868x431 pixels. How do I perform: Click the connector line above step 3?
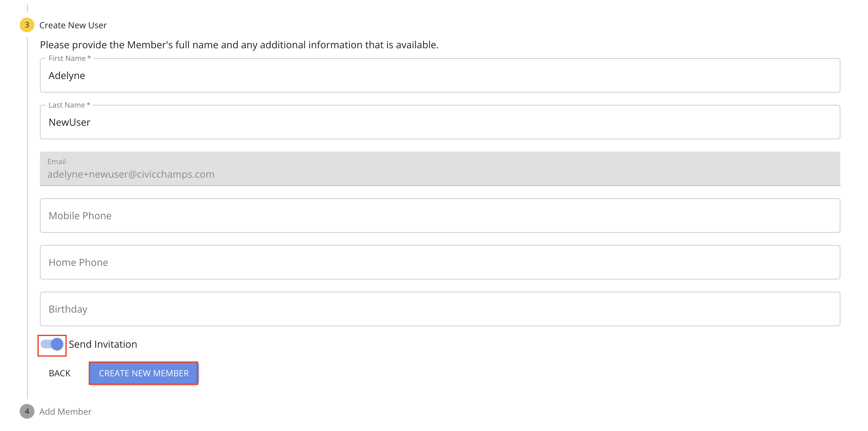pos(27,8)
